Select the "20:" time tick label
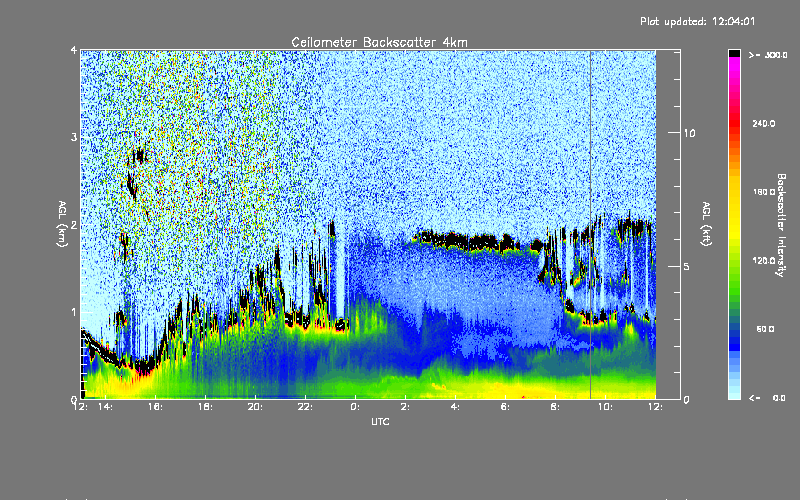Screen dimensions: 800x500 point(255,407)
